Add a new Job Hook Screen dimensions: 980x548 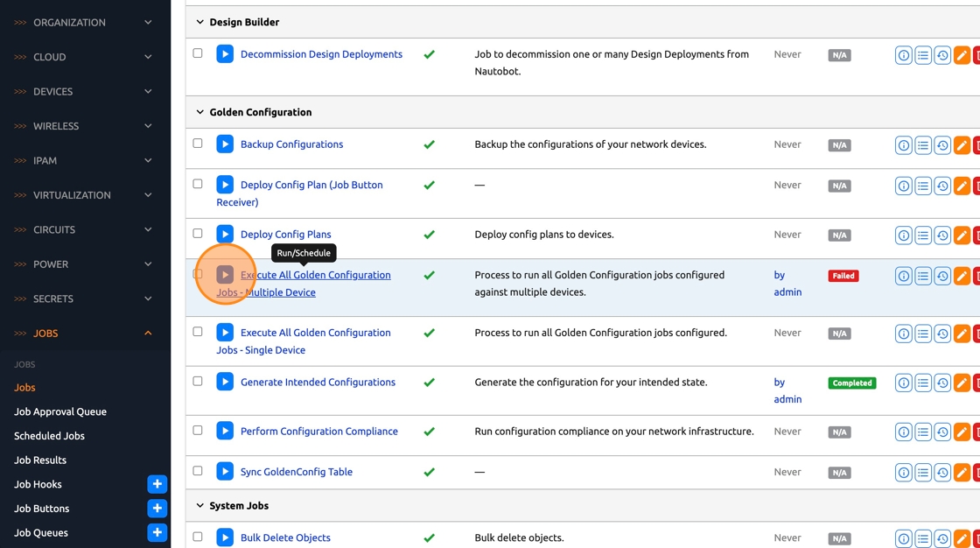(x=157, y=484)
